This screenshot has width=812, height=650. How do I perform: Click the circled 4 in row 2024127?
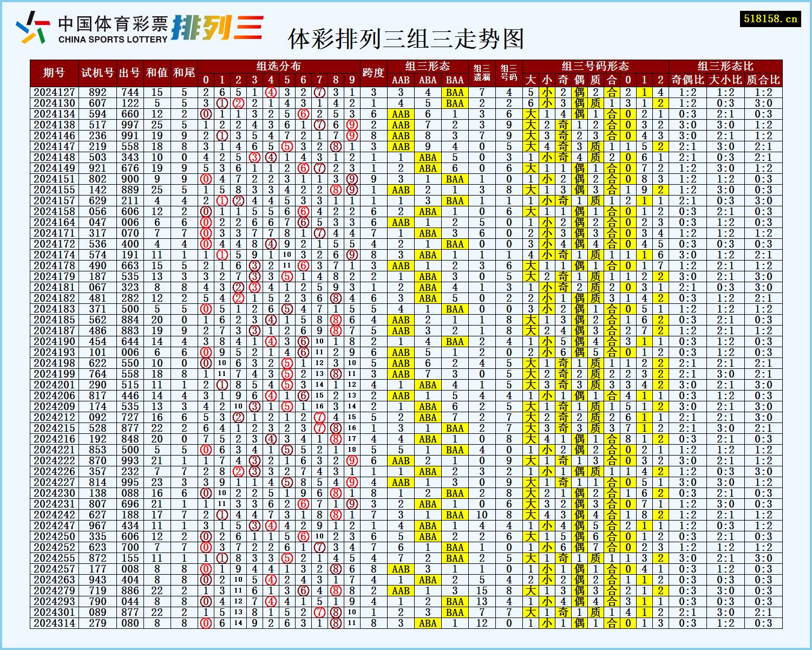271,92
